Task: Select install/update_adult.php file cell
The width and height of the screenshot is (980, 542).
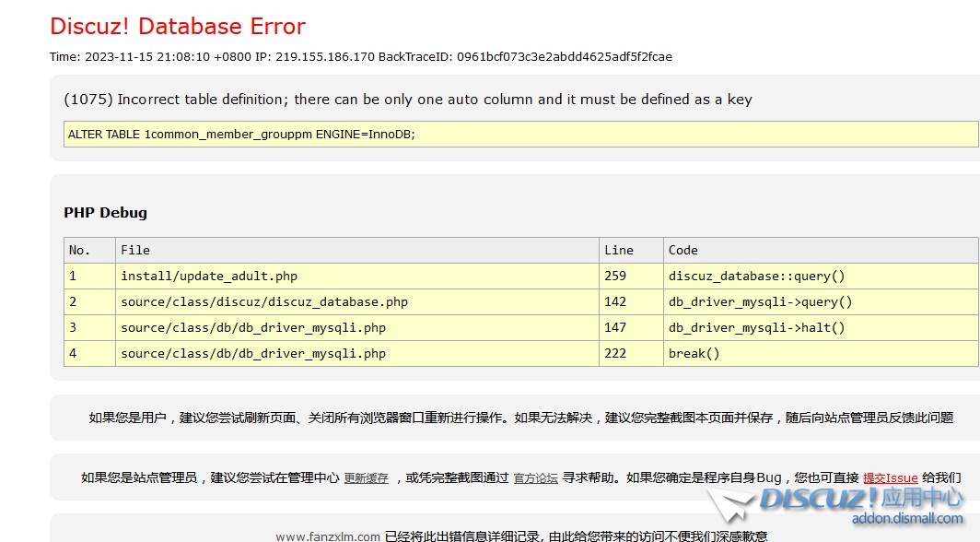Action: point(356,276)
